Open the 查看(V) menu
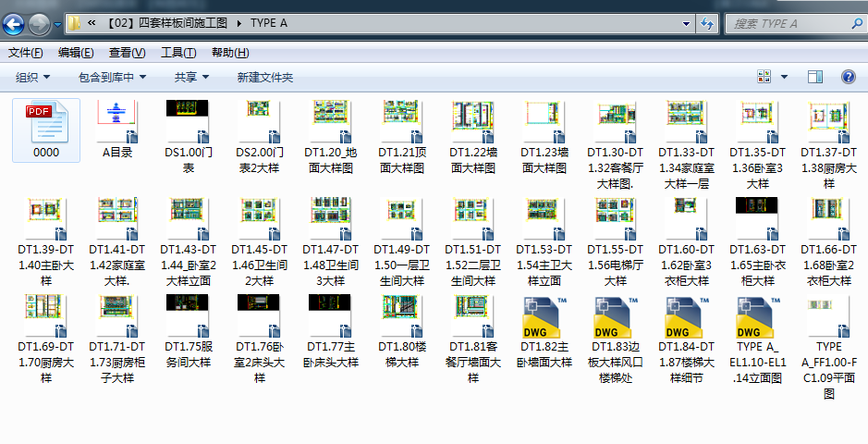868x444 pixels. tap(127, 53)
